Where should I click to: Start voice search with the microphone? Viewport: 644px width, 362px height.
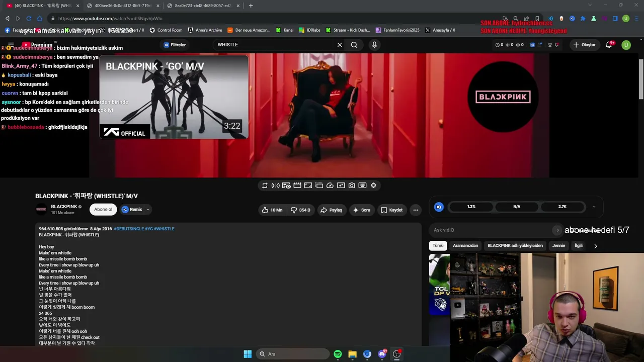374,45
